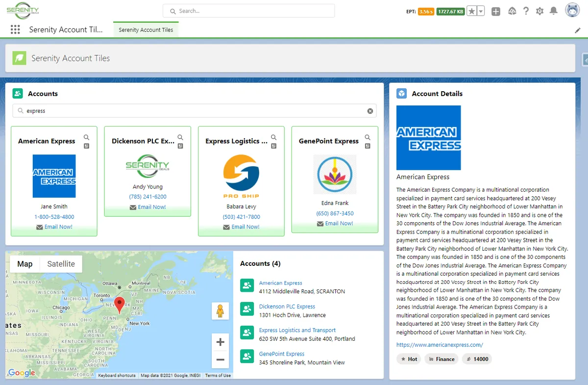Preview Express Logistics with magnifier icon
The width and height of the screenshot is (588, 385).
pos(274,137)
